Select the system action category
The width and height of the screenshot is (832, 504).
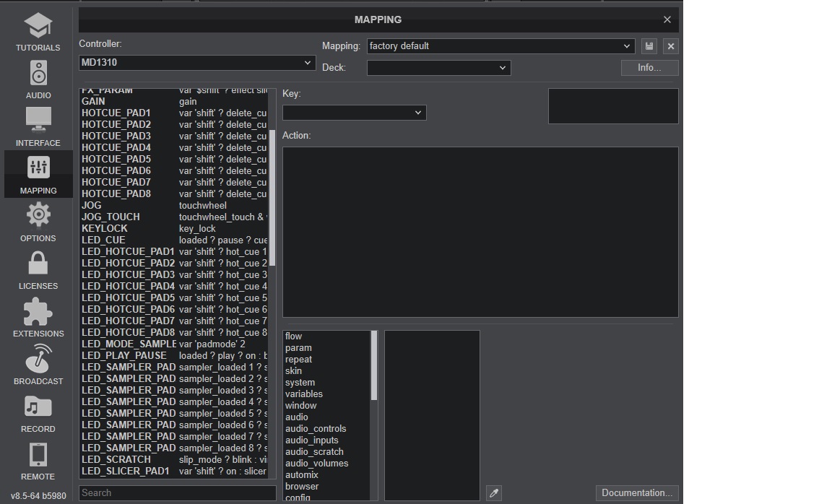[x=327, y=383]
